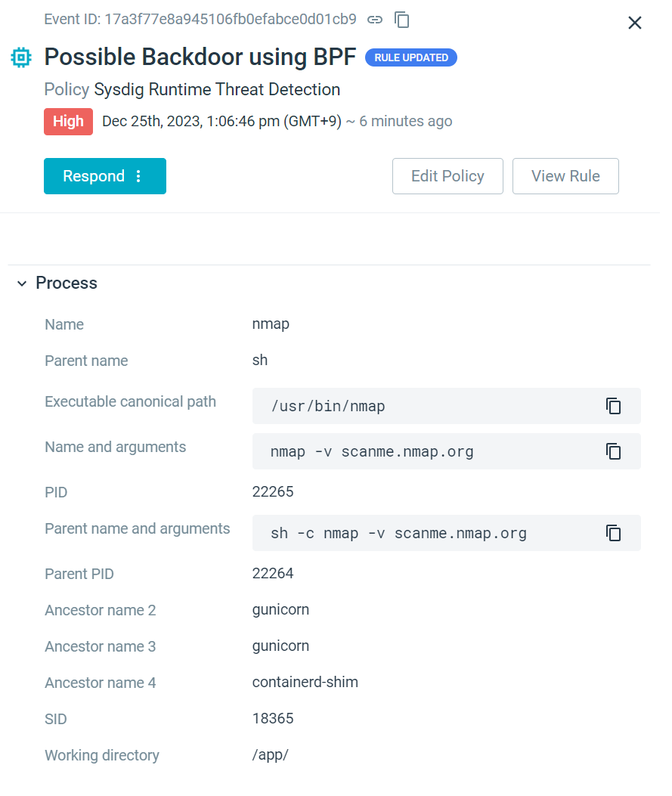The image size is (672, 796).
Task: Click the High severity label
Action: click(68, 122)
